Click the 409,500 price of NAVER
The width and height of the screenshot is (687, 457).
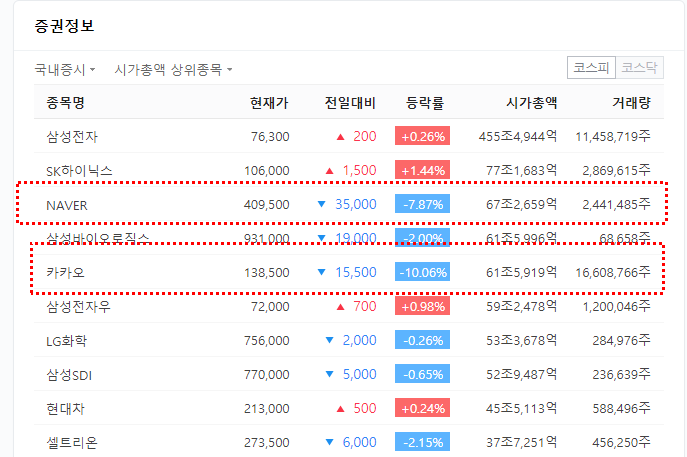266,205
